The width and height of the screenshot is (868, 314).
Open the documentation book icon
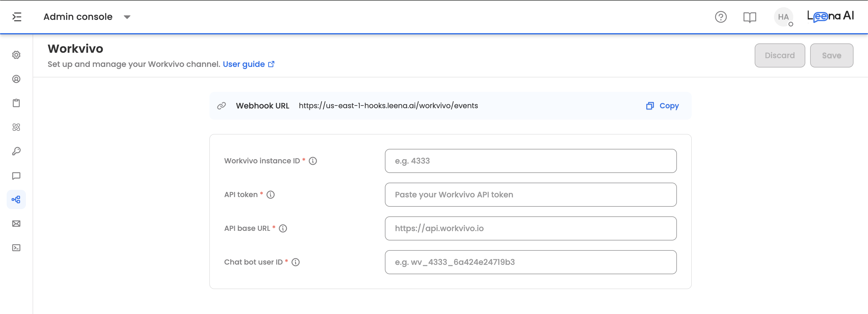point(749,17)
